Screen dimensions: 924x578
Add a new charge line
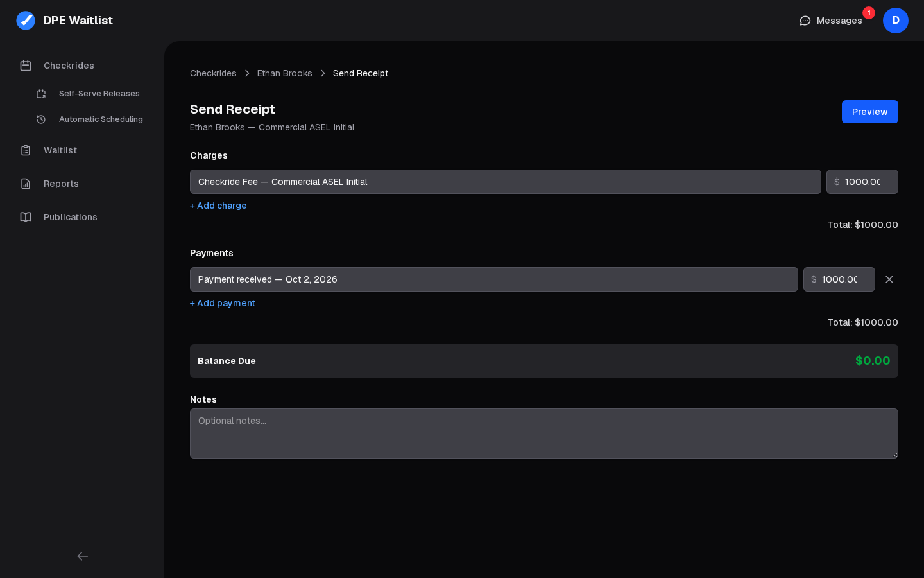point(218,206)
